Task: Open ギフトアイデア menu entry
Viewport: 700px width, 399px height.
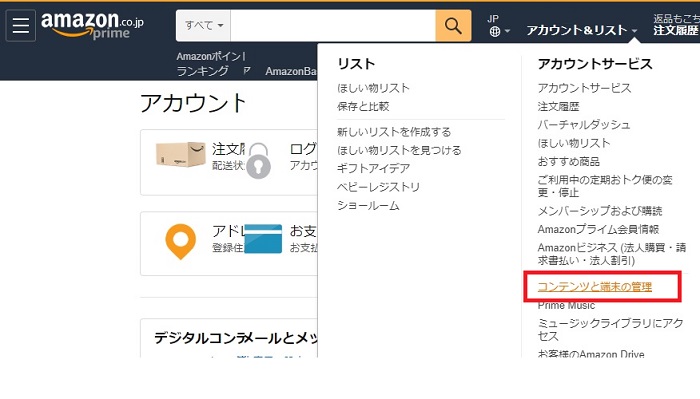Action: pos(373,168)
